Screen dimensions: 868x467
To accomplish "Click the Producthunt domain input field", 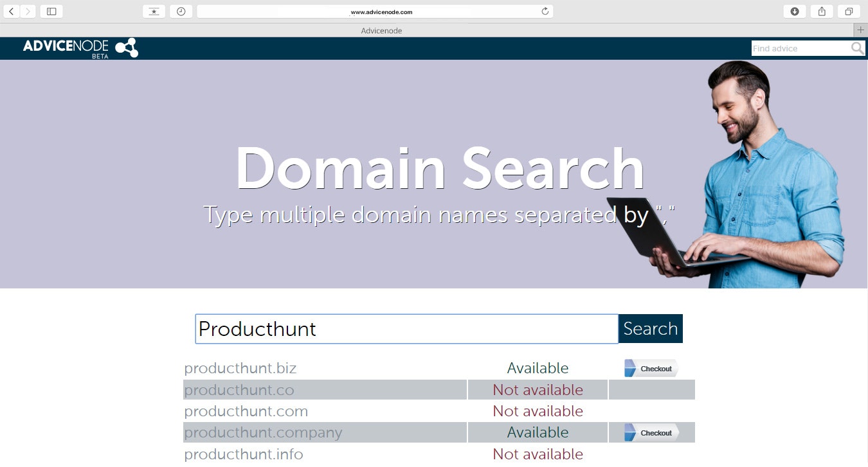I will pos(406,329).
